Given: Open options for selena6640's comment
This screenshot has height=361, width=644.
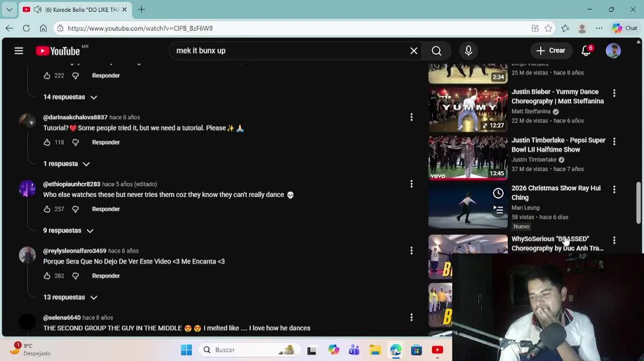Looking at the screenshot, I should click(411, 317).
